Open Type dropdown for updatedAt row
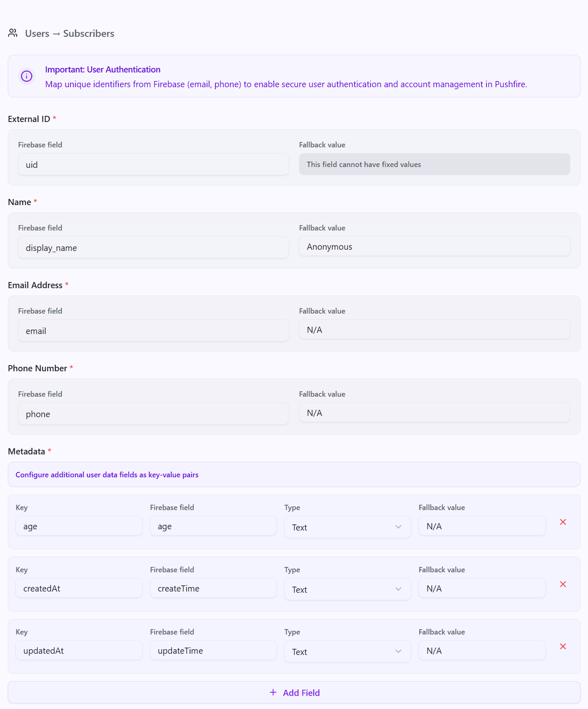 click(347, 652)
